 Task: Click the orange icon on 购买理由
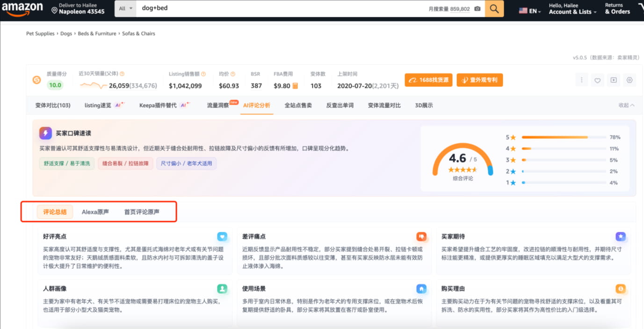coord(621,289)
